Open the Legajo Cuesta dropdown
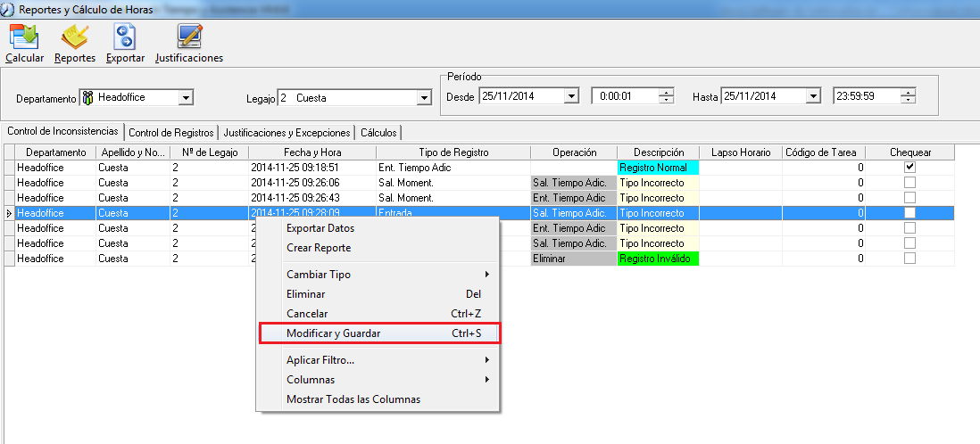The height and width of the screenshot is (444, 980). tap(424, 98)
